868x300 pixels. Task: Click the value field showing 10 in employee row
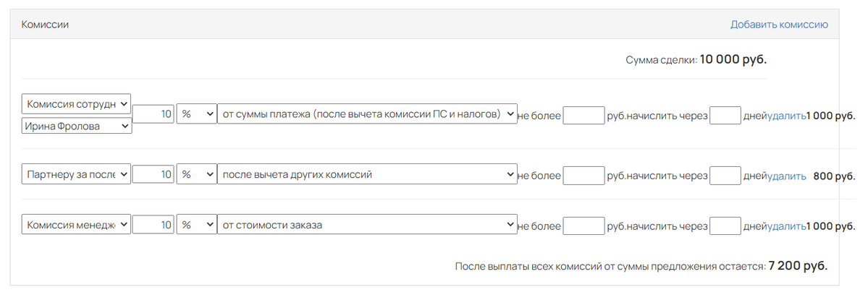pos(153,113)
